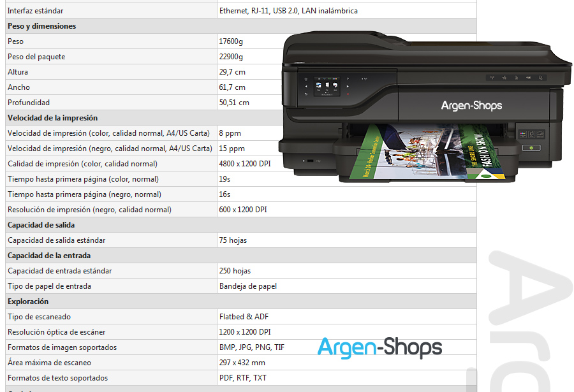The width and height of the screenshot is (574, 392).
Task: Click the '29,7 cm' height value
Action: click(x=232, y=72)
